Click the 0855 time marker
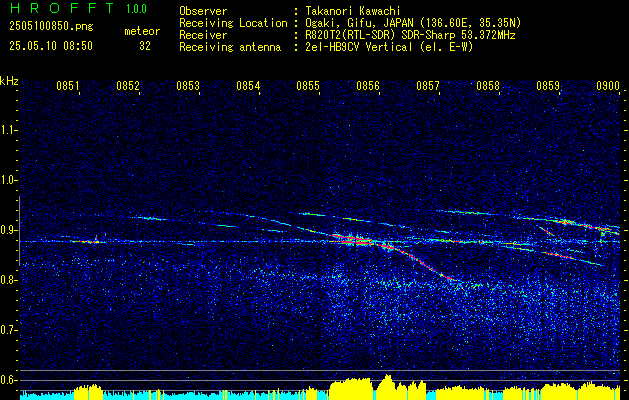Image resolution: width=629 pixels, height=400 pixels. [x=308, y=86]
